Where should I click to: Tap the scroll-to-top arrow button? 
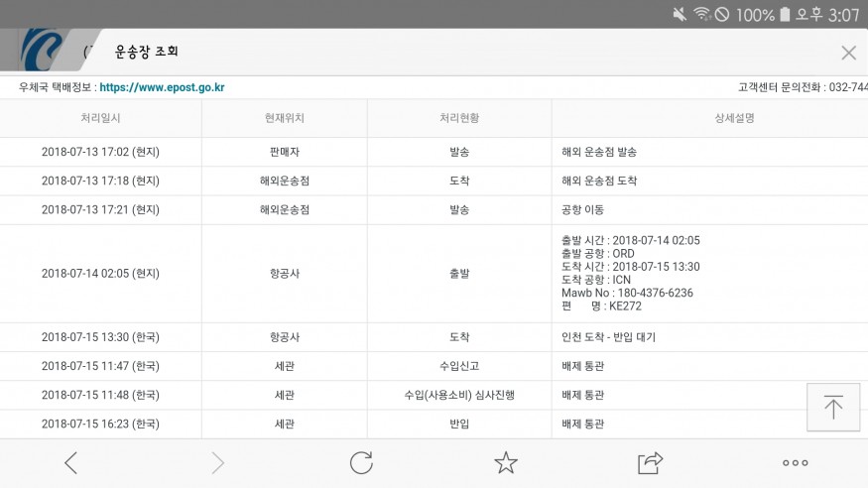[833, 407]
